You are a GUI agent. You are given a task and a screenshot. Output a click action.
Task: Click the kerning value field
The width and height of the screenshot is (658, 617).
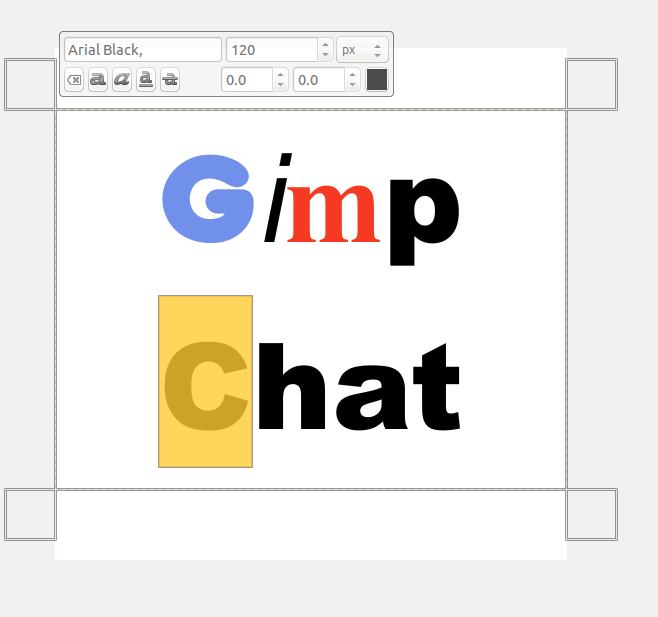coord(319,80)
